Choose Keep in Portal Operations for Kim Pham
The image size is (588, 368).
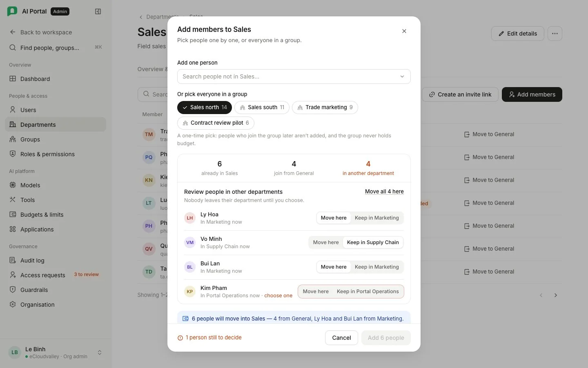tap(368, 292)
